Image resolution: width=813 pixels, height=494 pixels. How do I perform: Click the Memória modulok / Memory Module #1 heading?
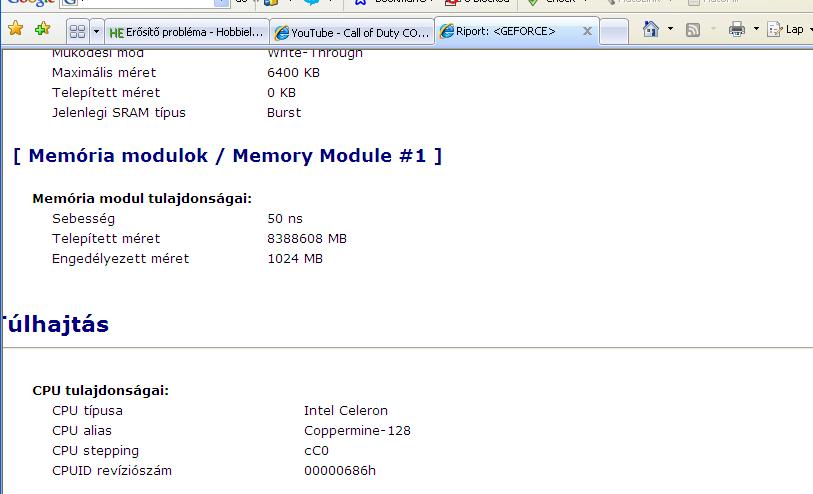[x=227, y=156]
